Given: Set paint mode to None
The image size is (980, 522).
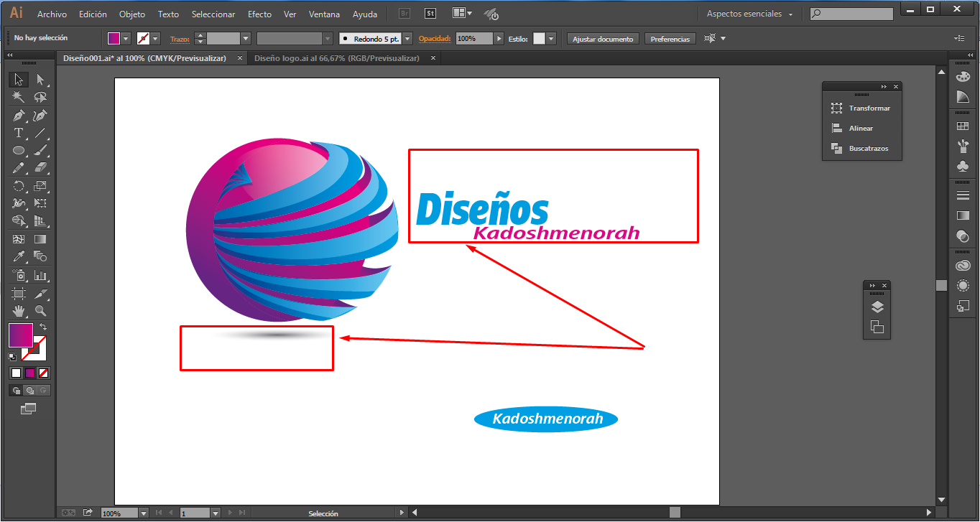Looking at the screenshot, I should 43,373.
